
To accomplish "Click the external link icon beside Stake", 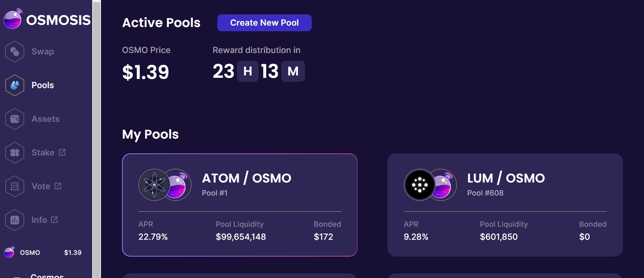I will click(62, 152).
